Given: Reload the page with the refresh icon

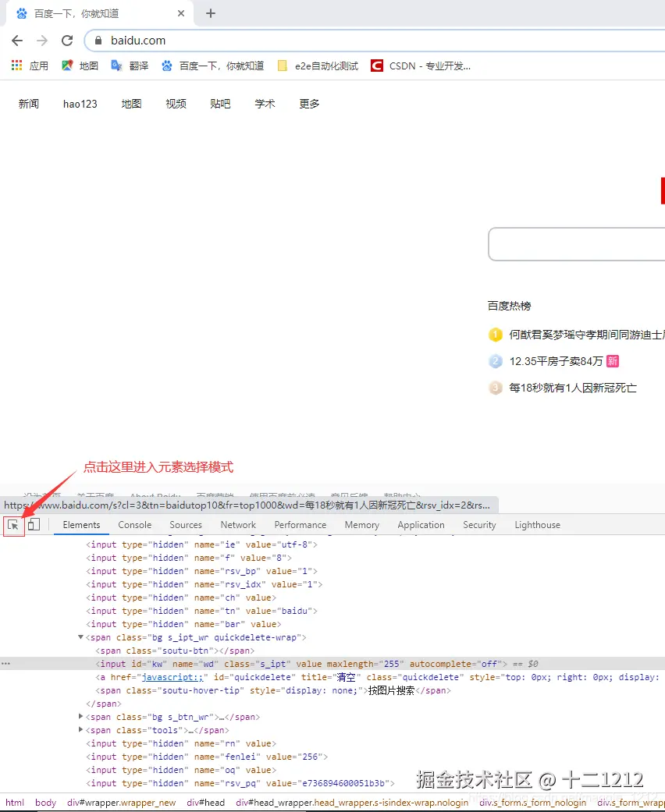Looking at the screenshot, I should [x=67, y=41].
